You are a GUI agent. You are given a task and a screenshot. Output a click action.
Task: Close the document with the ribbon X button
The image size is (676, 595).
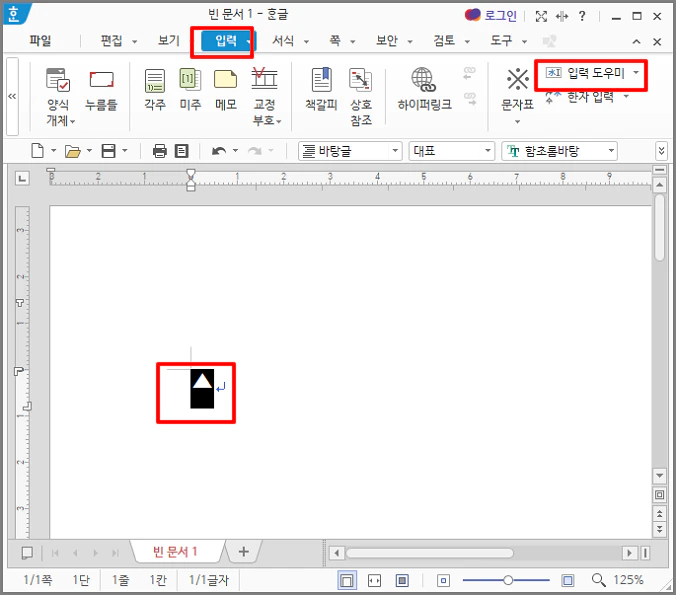tap(657, 42)
